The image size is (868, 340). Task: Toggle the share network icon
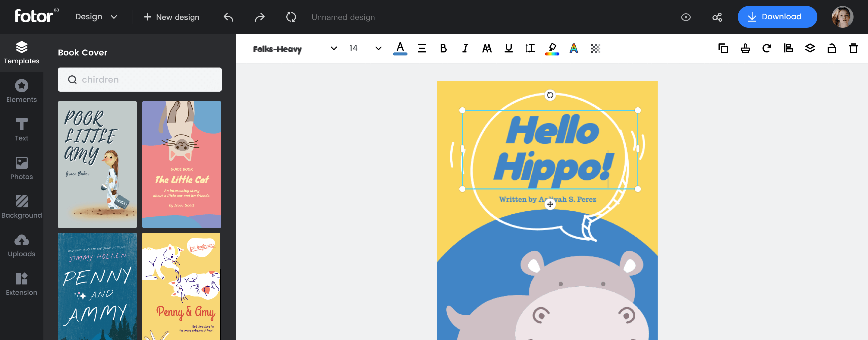point(717,17)
